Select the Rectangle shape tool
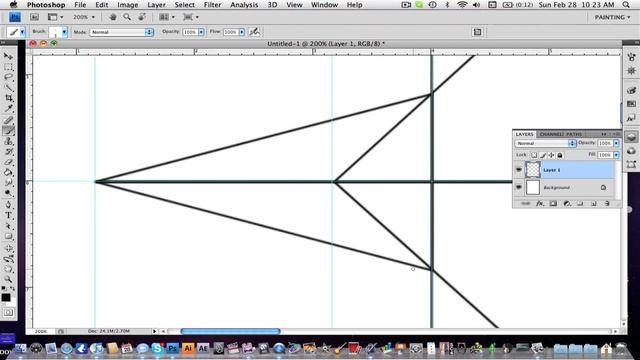The image size is (640, 360). [8, 236]
